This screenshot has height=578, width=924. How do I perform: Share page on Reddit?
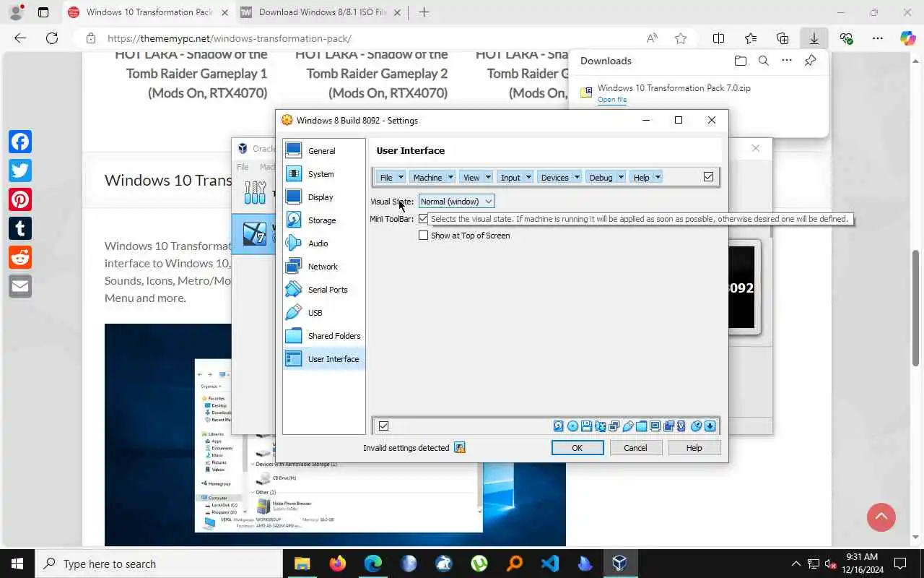tap(20, 257)
